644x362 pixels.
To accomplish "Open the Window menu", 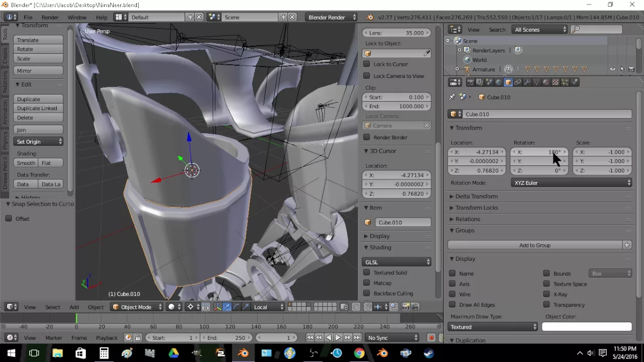I will [x=77, y=17].
